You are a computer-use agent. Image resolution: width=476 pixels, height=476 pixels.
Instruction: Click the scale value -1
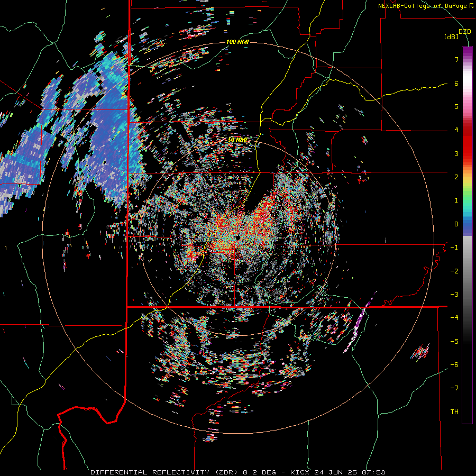click(454, 248)
